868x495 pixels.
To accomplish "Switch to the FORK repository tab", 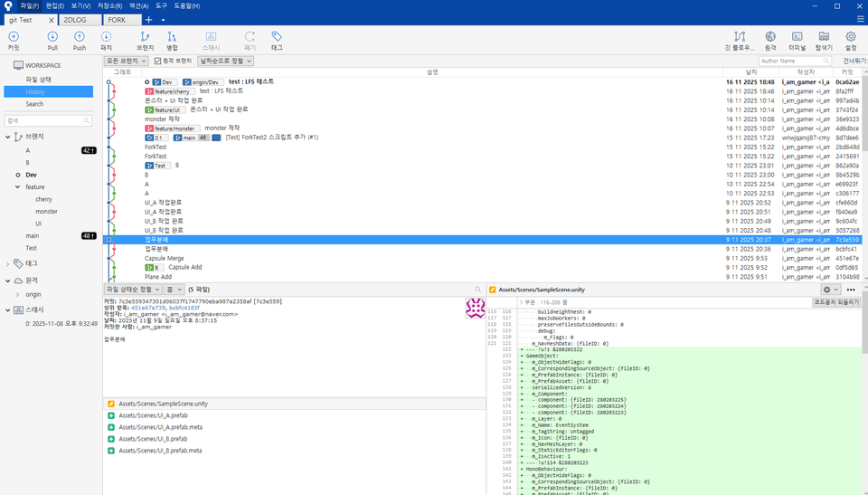I will click(x=122, y=20).
